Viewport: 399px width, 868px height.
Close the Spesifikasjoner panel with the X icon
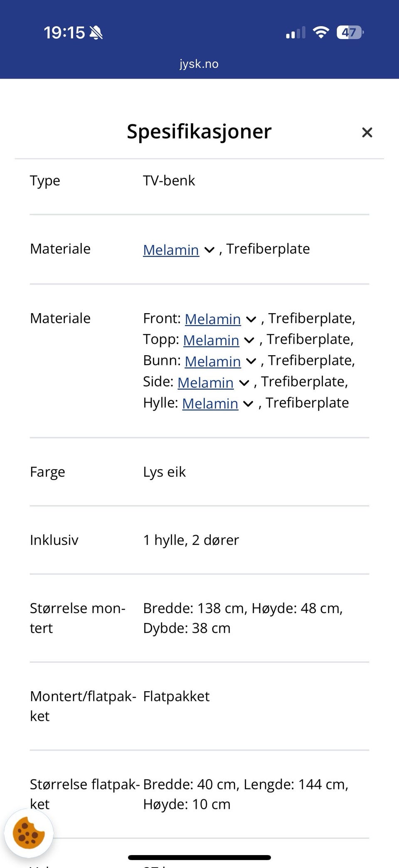pos(367,132)
